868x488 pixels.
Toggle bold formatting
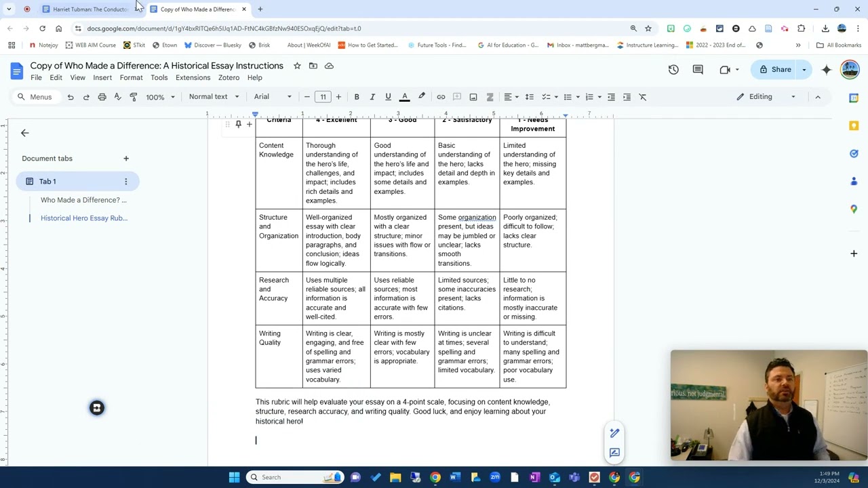[357, 97]
